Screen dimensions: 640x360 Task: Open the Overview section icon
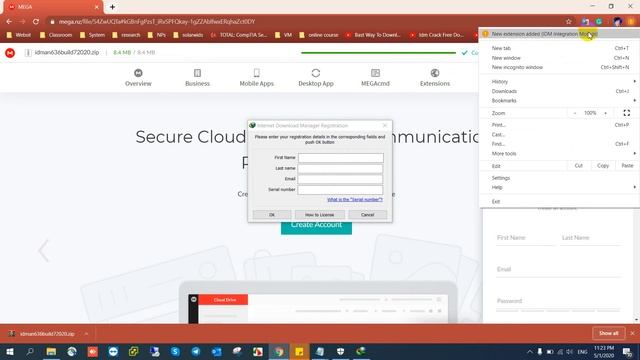(x=138, y=73)
